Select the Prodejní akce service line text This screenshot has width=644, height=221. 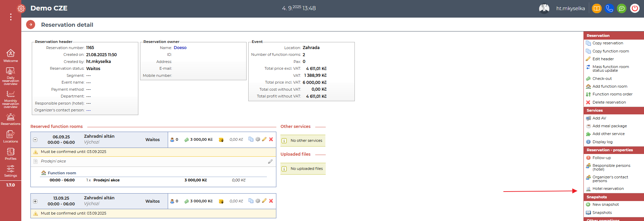107,180
